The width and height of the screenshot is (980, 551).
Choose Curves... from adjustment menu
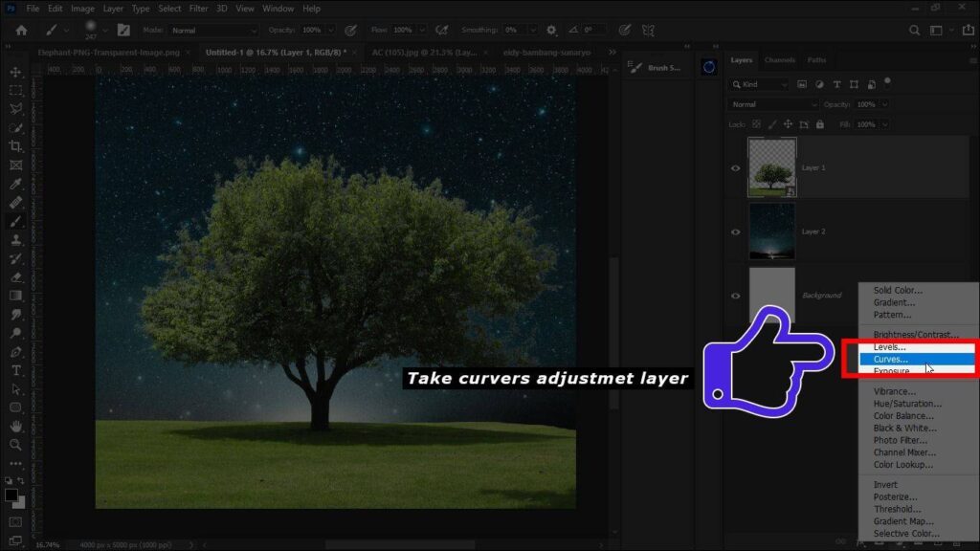[916, 360]
